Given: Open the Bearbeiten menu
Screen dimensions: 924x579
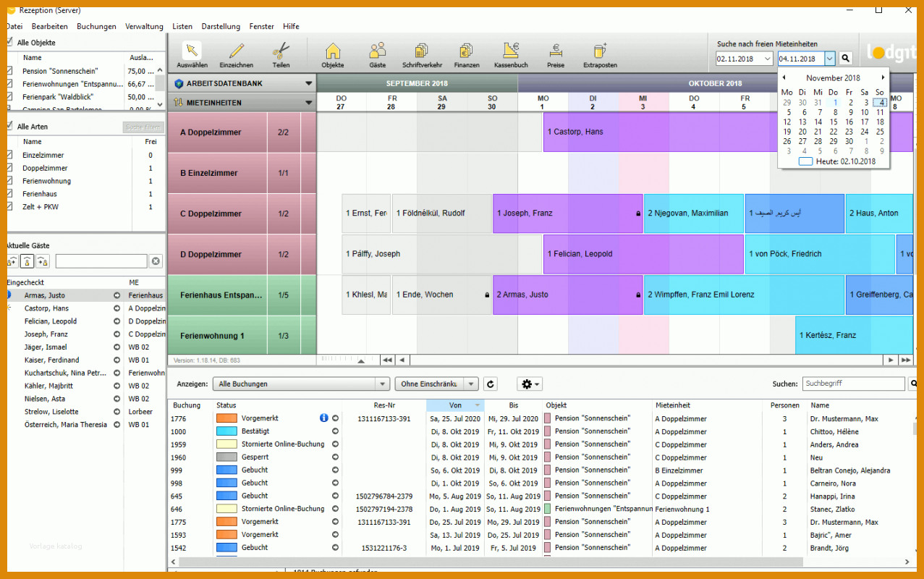Looking at the screenshot, I should (50, 26).
